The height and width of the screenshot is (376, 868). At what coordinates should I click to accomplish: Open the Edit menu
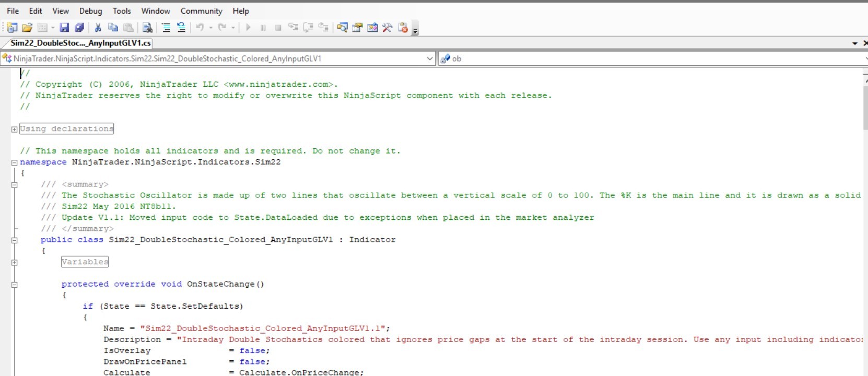click(x=36, y=11)
